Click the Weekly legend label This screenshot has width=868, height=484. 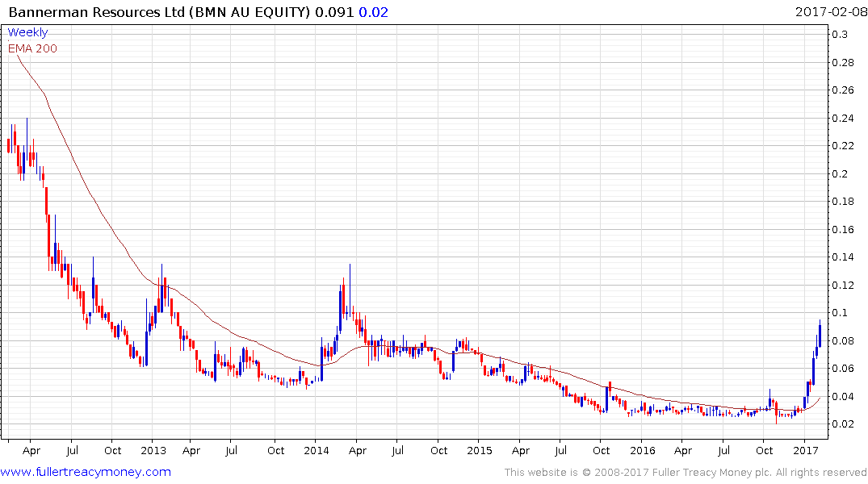27,32
